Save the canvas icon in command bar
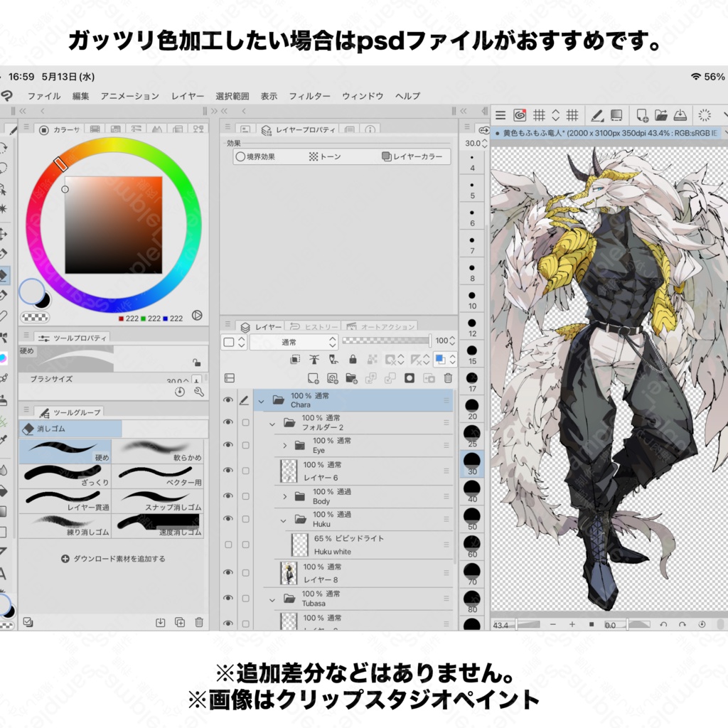This screenshot has width=728, height=728. point(680,115)
